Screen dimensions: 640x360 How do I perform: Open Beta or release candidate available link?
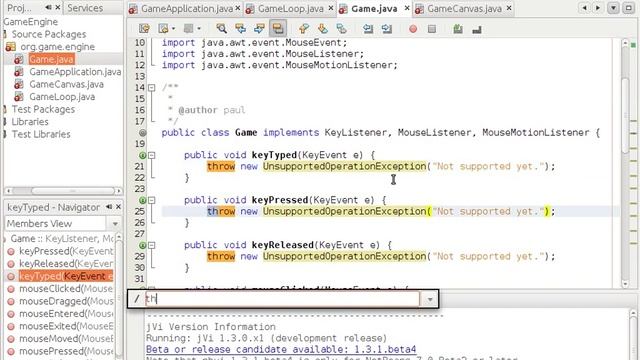point(281,349)
